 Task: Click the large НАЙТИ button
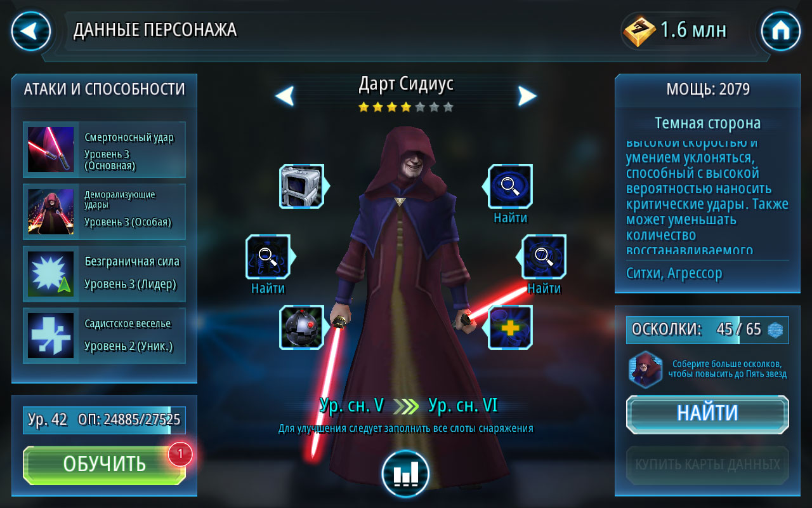pos(707,414)
